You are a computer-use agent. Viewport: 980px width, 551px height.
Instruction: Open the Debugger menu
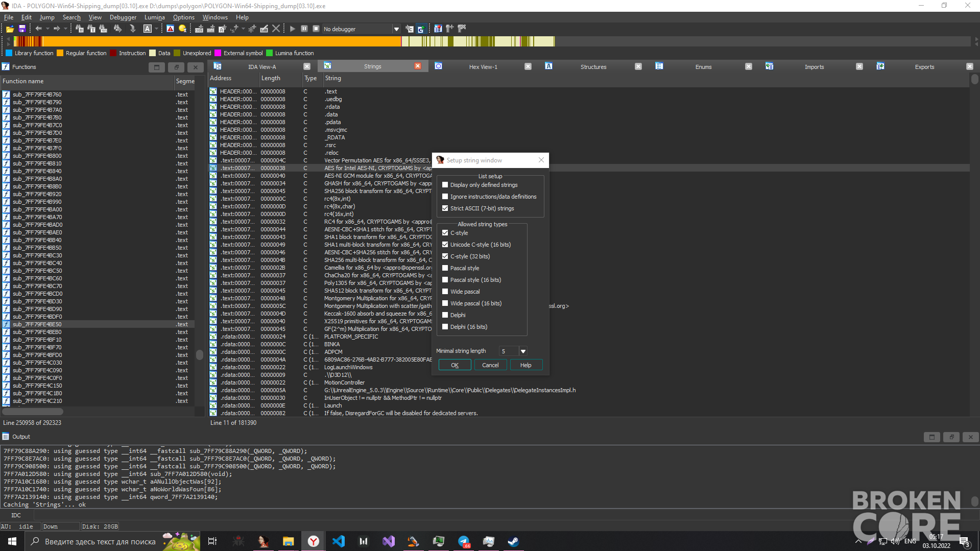pyautogui.click(x=123, y=17)
